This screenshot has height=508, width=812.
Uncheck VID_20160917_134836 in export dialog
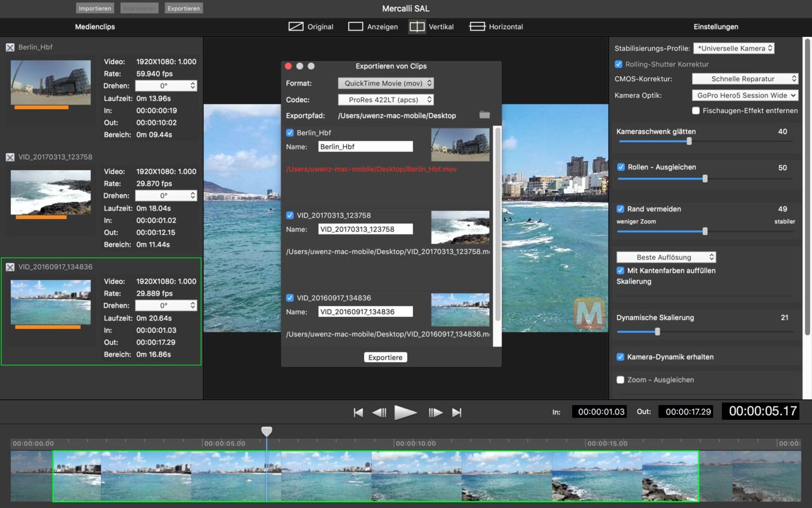coord(290,298)
